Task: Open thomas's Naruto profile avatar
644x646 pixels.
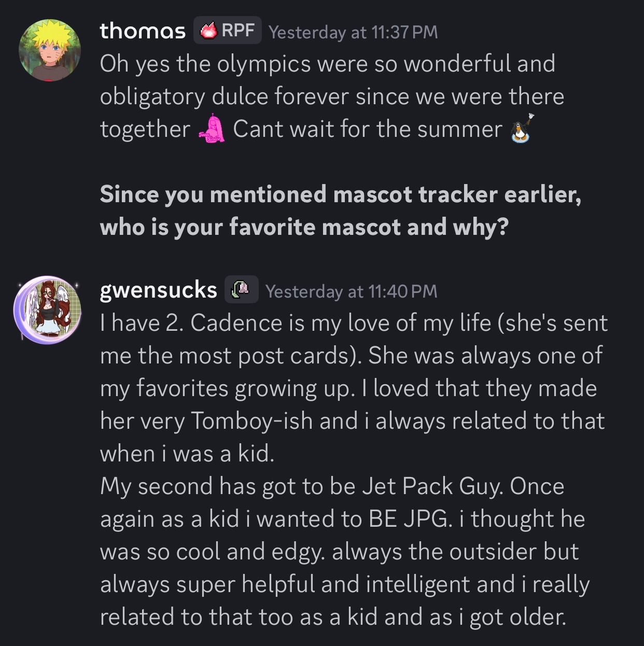Action: [x=50, y=50]
